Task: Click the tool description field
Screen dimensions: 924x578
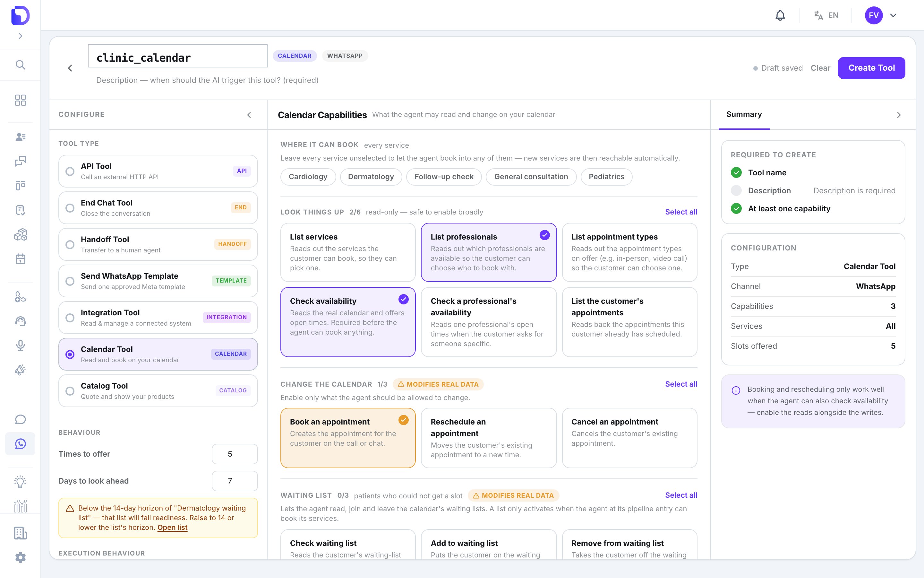Action: point(207,80)
